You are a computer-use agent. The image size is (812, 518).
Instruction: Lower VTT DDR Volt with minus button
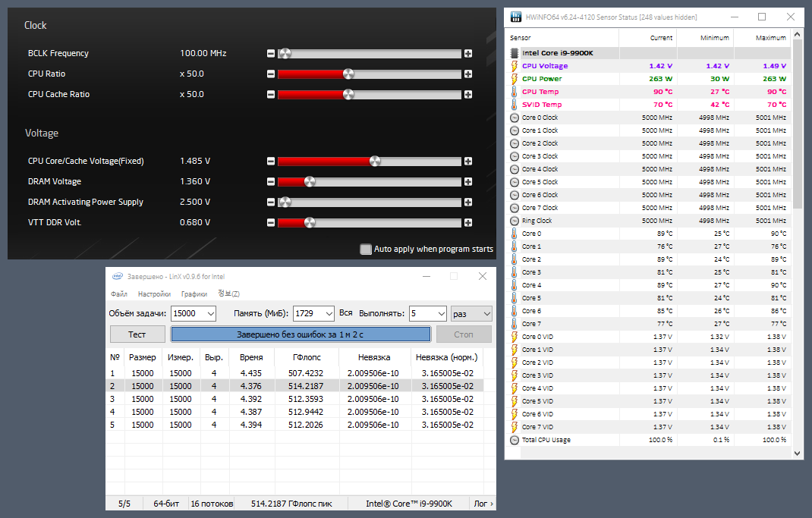pyautogui.click(x=271, y=222)
